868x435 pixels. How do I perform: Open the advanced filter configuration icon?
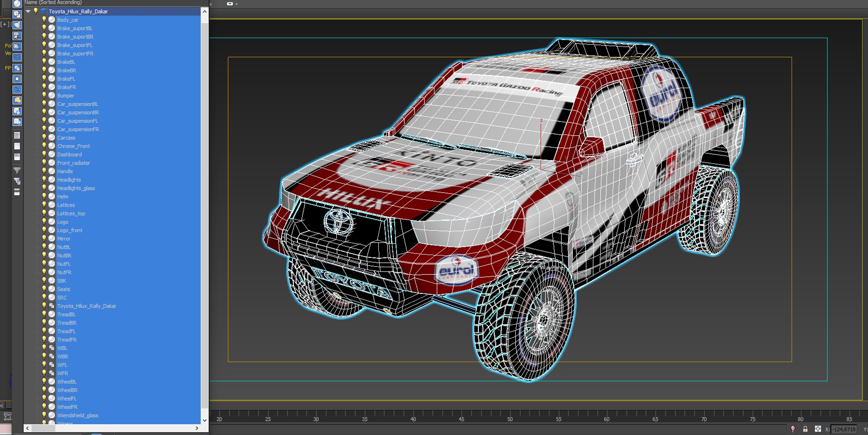pyautogui.click(x=17, y=181)
